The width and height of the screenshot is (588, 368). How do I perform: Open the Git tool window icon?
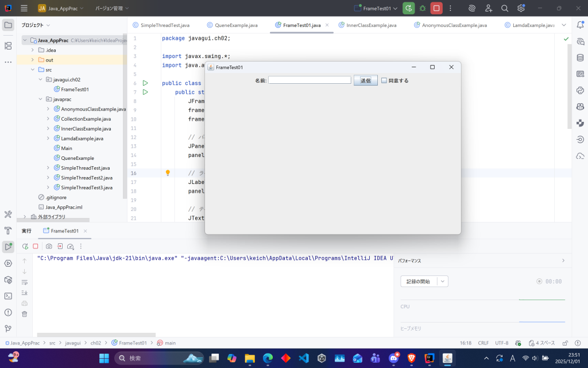tap(8, 329)
